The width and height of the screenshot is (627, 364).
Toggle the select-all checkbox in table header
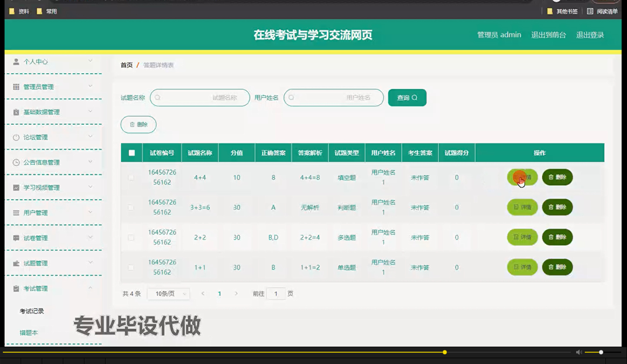131,153
